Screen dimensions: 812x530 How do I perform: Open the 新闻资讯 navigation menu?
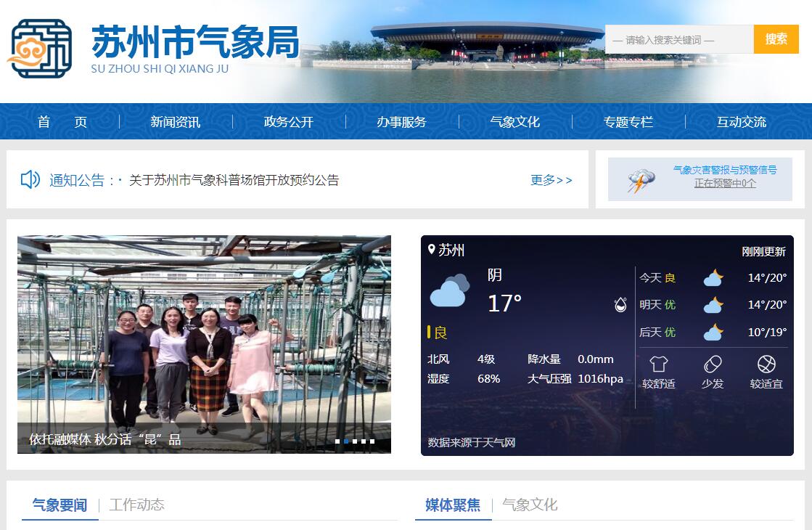point(175,122)
